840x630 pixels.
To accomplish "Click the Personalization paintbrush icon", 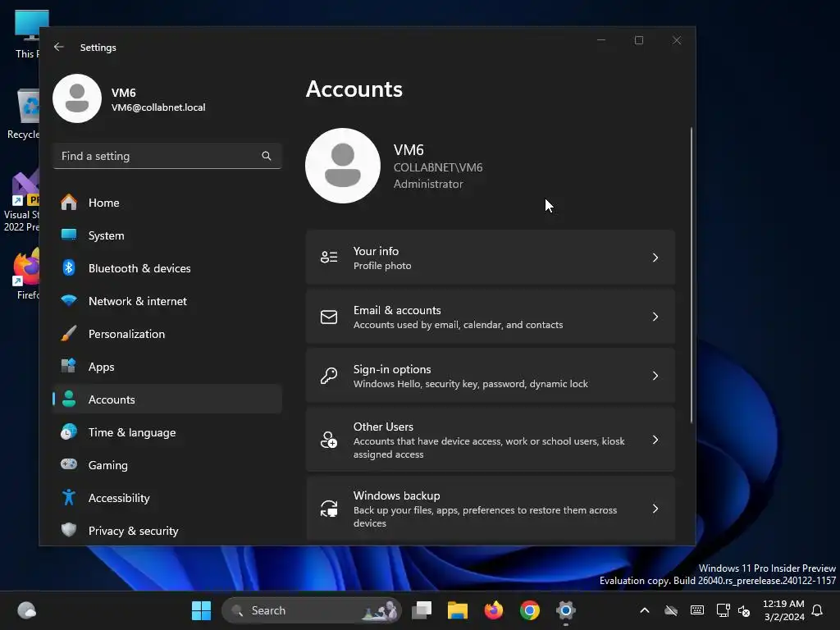I will (69, 333).
